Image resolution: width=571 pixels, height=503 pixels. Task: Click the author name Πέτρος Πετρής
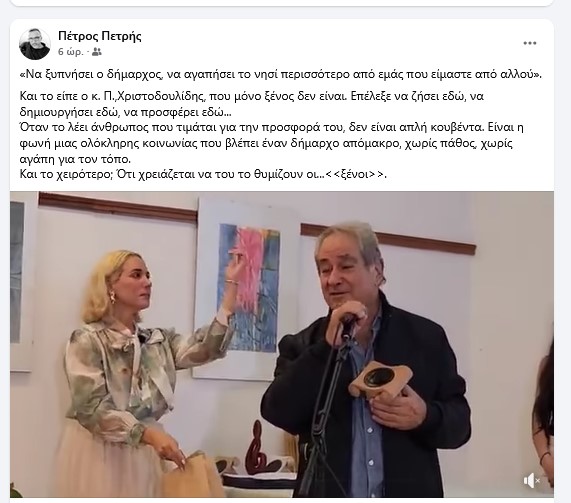100,36
